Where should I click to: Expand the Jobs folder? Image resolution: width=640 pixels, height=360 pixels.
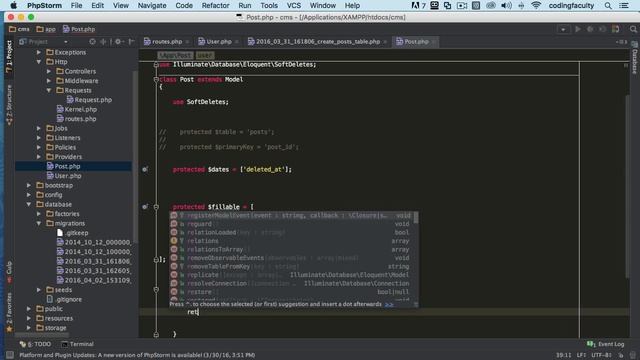(x=39, y=128)
